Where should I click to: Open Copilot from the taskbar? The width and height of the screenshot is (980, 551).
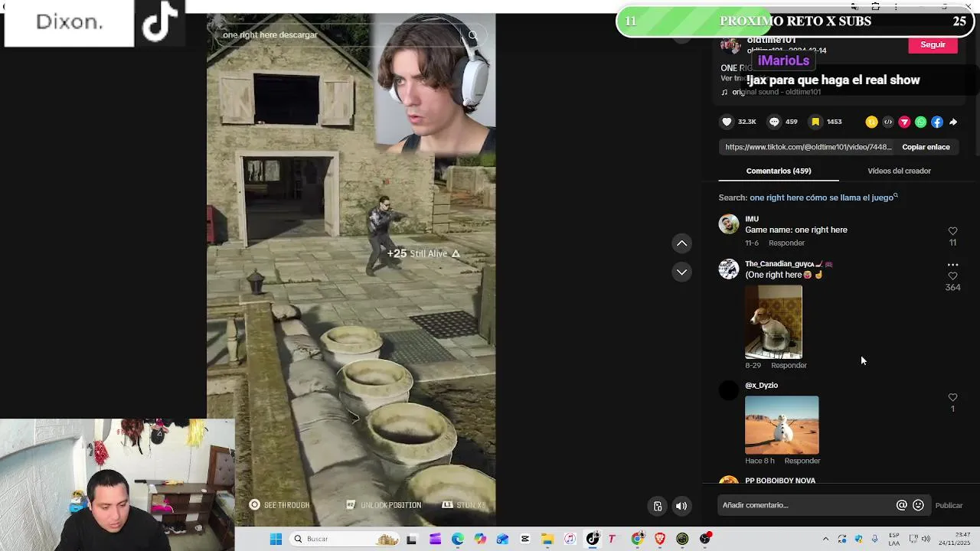pos(480,539)
